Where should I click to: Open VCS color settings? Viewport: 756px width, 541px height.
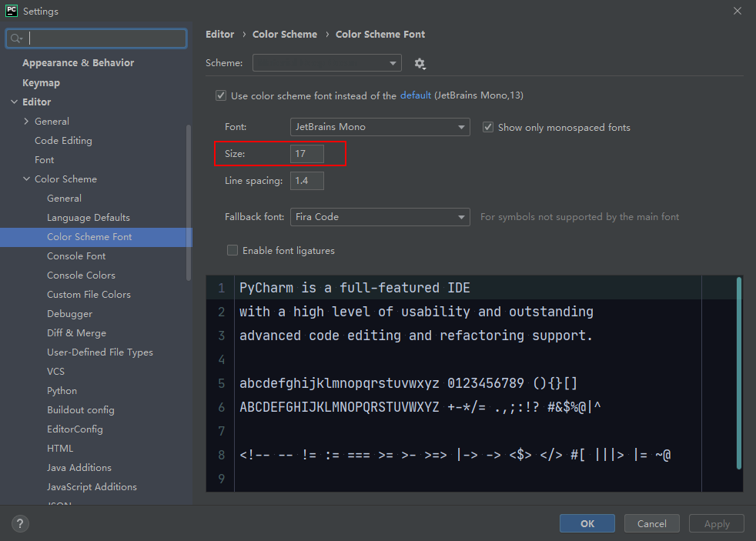55,372
